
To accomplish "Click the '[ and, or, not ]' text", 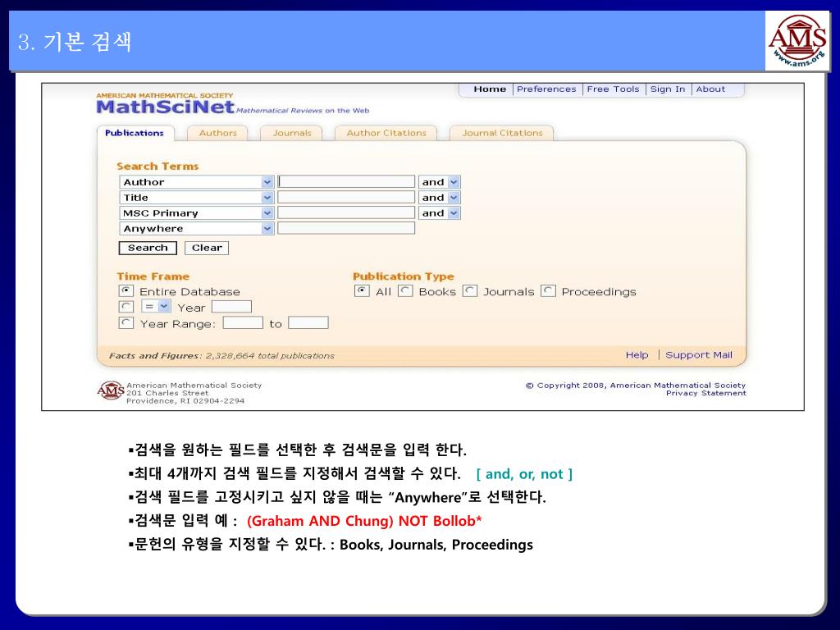I will 524,474.
